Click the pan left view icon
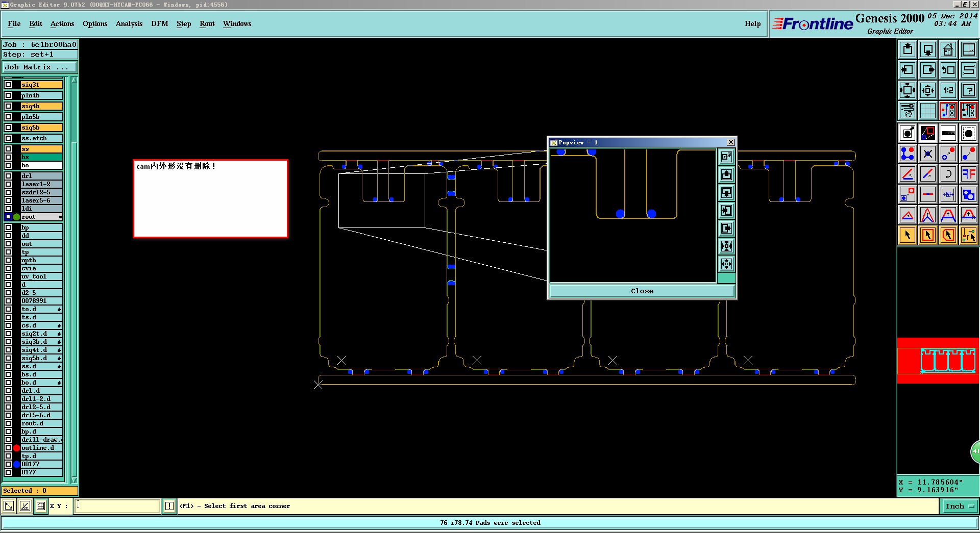This screenshot has height=533, width=980. [908, 70]
